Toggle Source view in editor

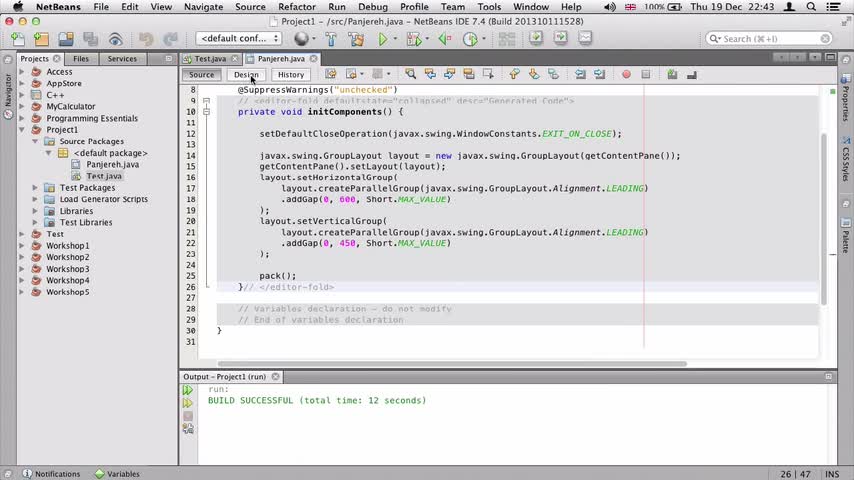(x=202, y=75)
